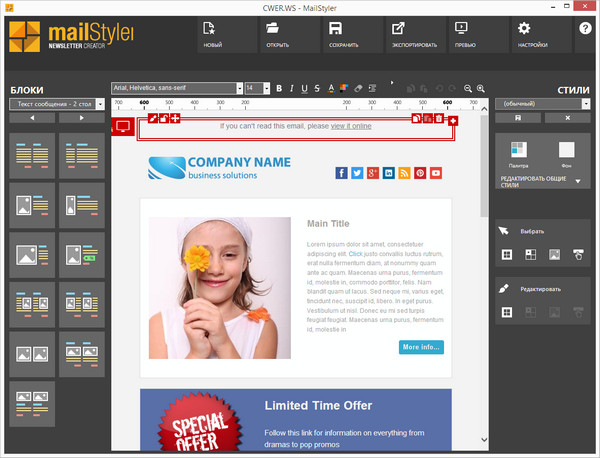Open the help question mark
The width and height of the screenshot is (600, 458).
585,28
